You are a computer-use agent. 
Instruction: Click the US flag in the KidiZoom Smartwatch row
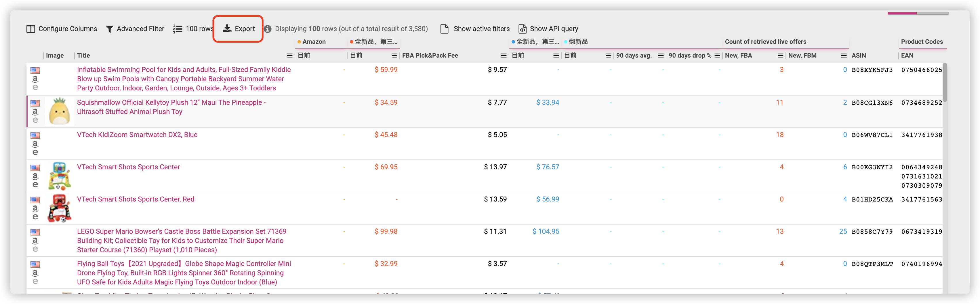35,136
